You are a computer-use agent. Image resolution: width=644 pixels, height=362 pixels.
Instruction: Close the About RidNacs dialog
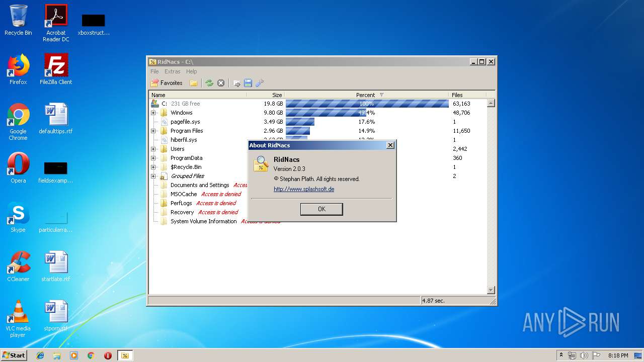coord(390,145)
